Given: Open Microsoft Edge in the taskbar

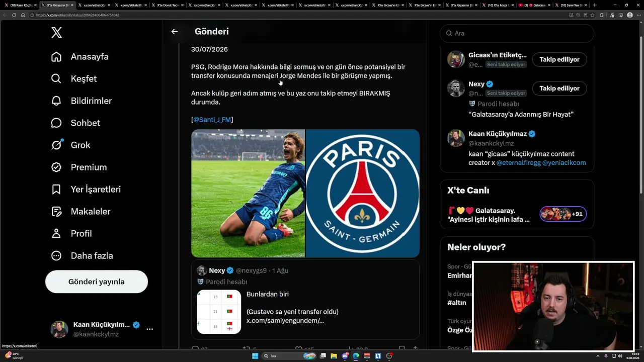Looking at the screenshot, I should [x=356, y=356].
